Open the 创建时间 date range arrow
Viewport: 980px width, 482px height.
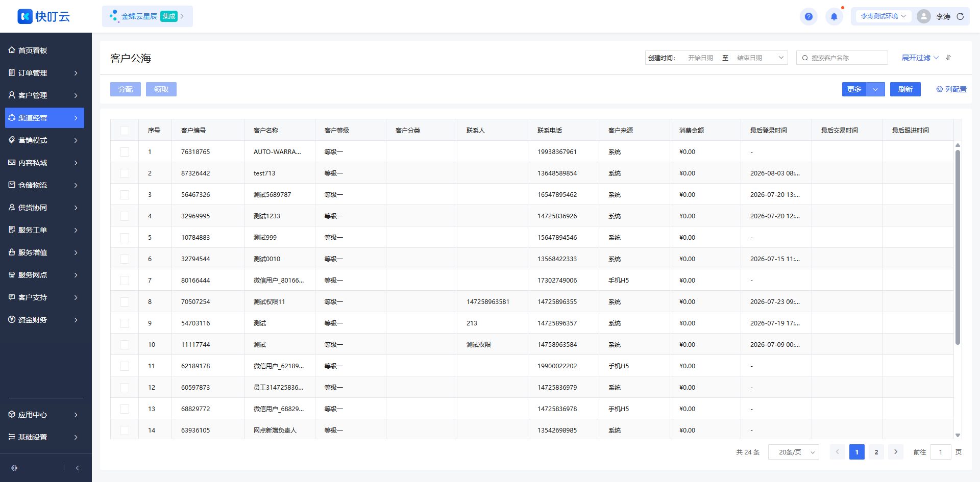tap(781, 58)
